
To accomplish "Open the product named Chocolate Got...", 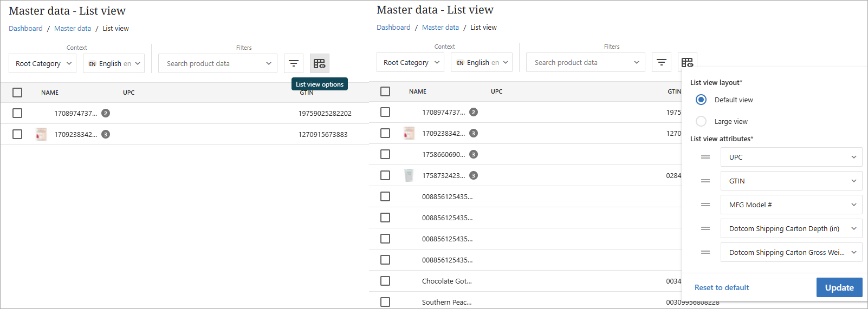I will [x=446, y=281].
